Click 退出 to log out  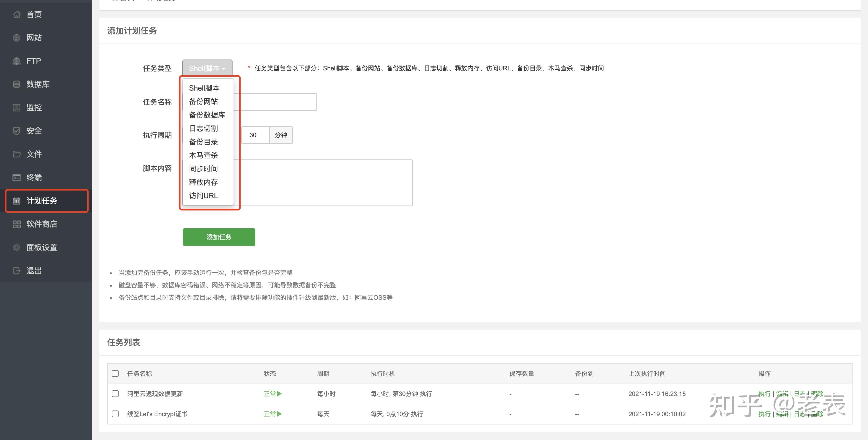point(34,270)
